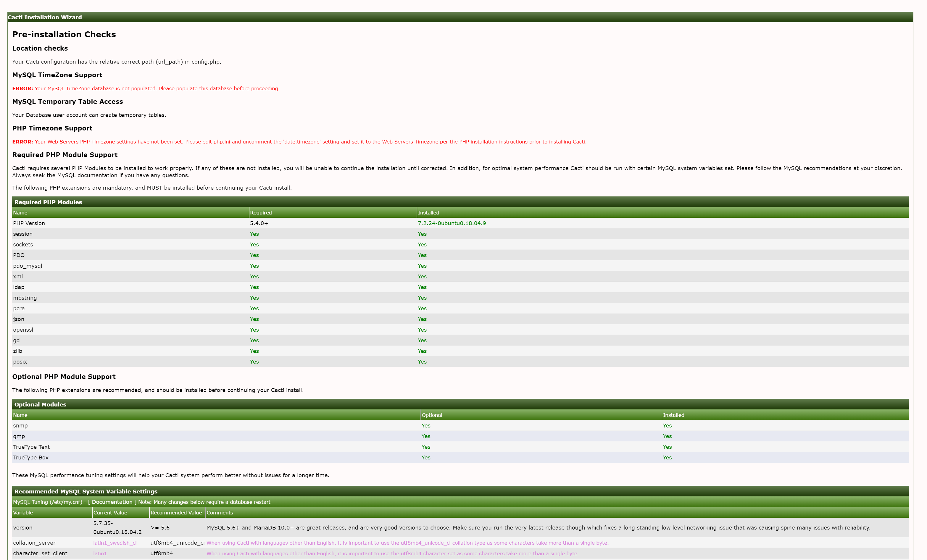Select the snmp optional module row

pyautogui.click(x=20, y=425)
